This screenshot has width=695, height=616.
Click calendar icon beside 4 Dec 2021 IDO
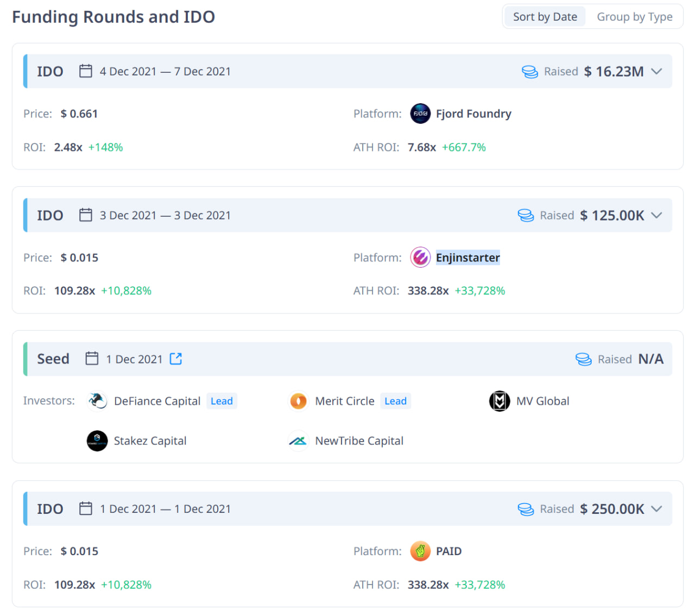pos(86,71)
